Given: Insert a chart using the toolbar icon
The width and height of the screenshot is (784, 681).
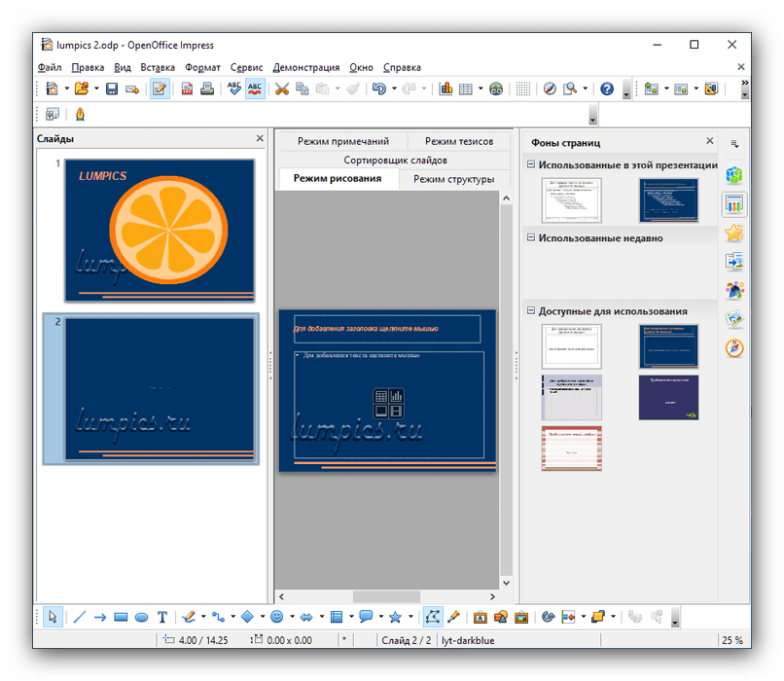Looking at the screenshot, I should point(446,90).
